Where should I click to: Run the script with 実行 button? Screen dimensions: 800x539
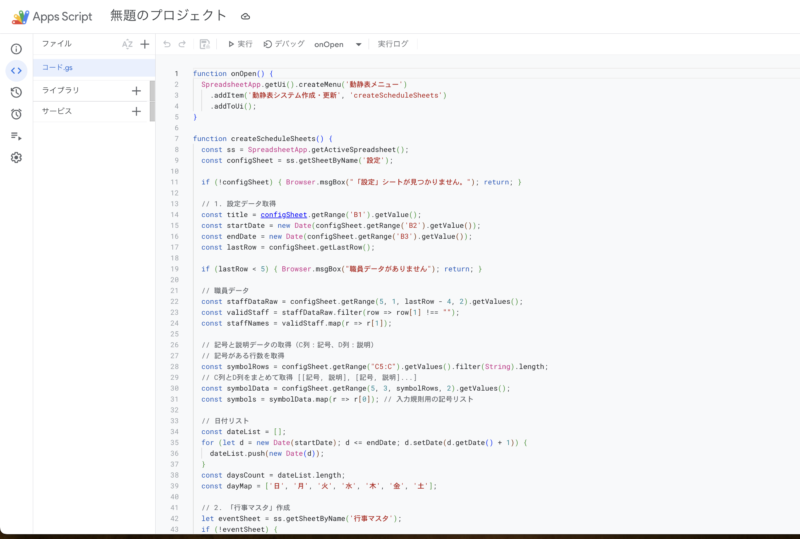click(240, 44)
